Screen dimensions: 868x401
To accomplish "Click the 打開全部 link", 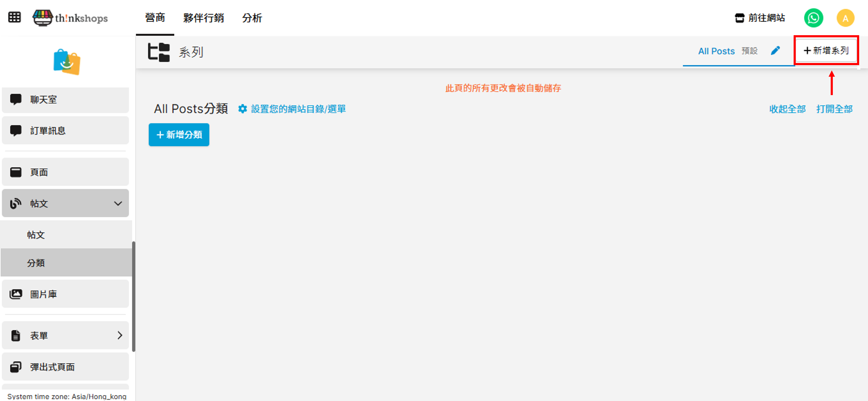I will pyautogui.click(x=834, y=109).
